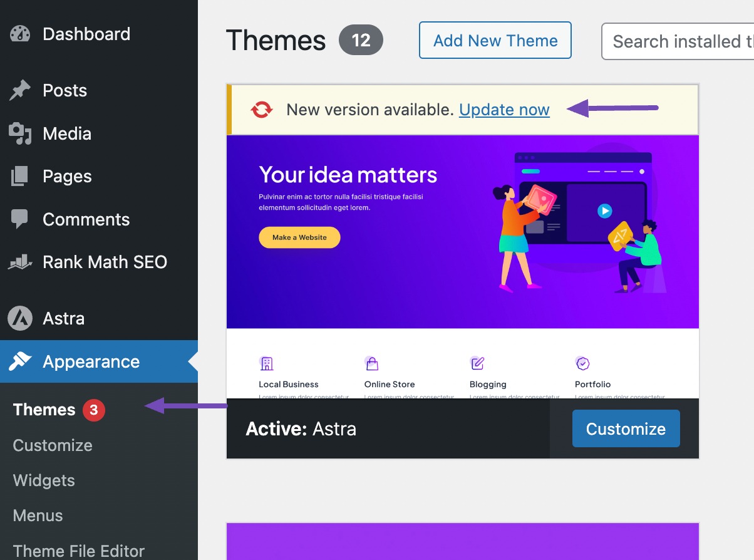Click the Comments speech bubble icon
This screenshot has width=754, height=560.
pyautogui.click(x=20, y=219)
